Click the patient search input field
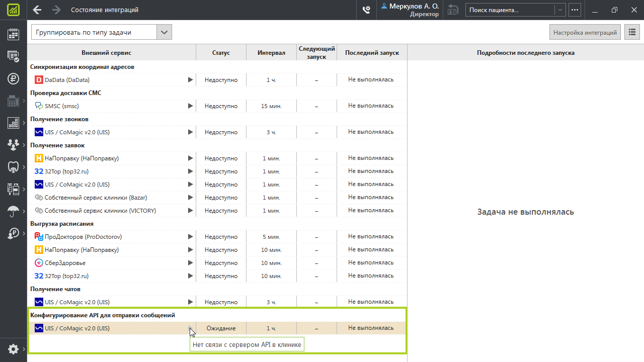The height and width of the screenshot is (362, 644). pyautogui.click(x=509, y=10)
